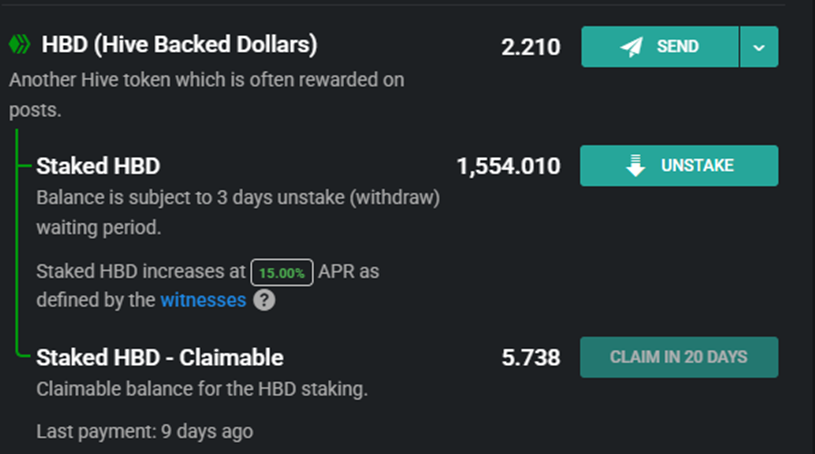815x454 pixels.
Task: Click the Another Hive token description text
Action: click(x=207, y=79)
